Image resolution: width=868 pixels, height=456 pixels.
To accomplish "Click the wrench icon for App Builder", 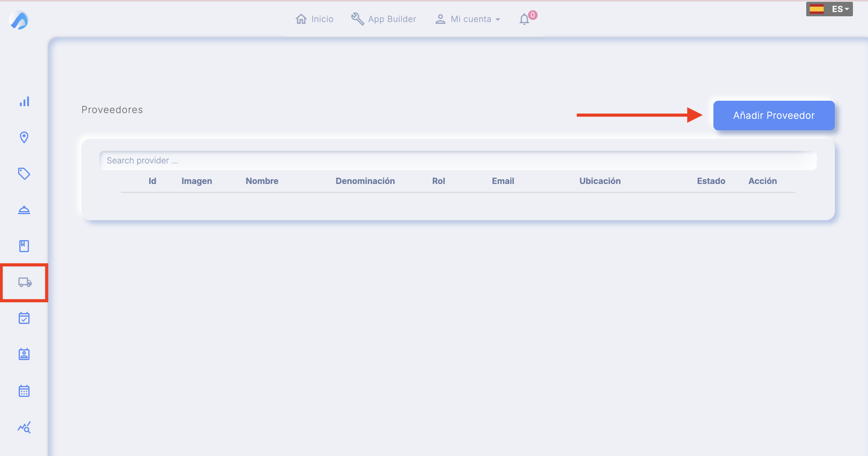I will (357, 19).
